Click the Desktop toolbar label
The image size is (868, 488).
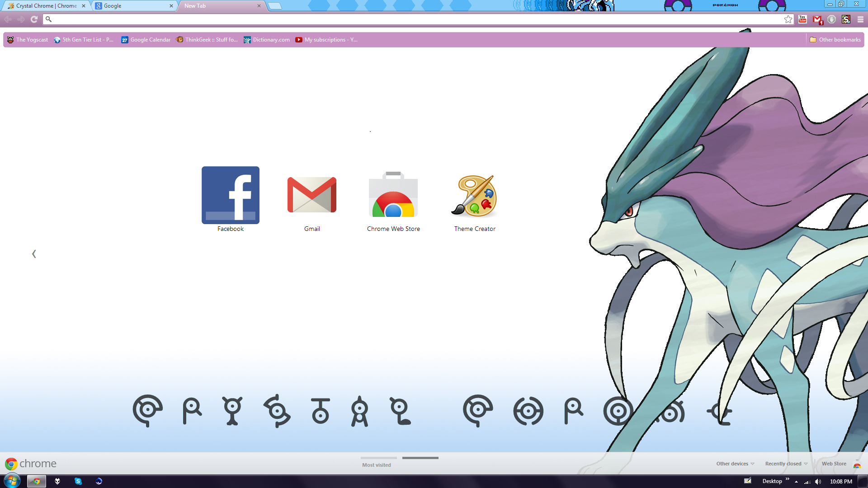(772, 482)
